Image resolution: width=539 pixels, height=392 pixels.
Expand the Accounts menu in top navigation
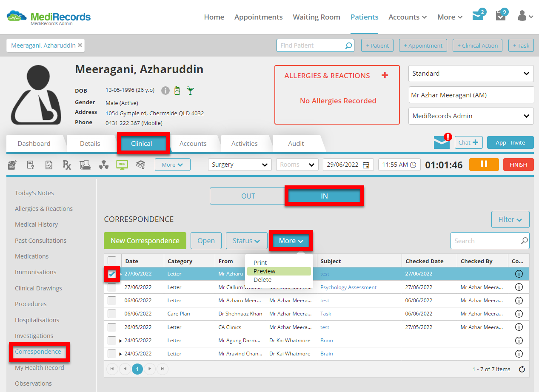[408, 17]
